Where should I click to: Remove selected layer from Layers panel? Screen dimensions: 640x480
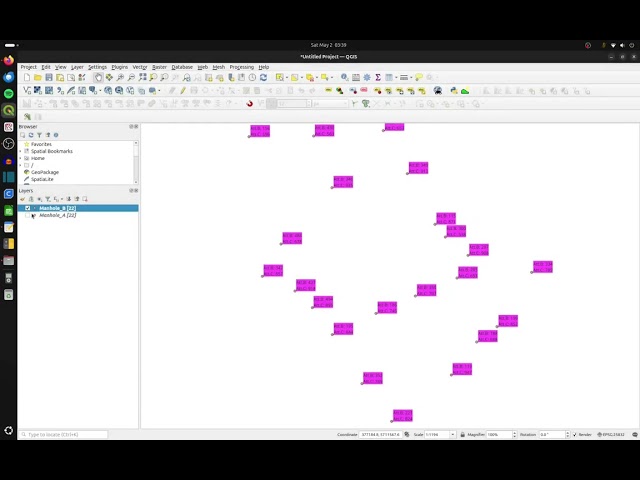[85, 199]
